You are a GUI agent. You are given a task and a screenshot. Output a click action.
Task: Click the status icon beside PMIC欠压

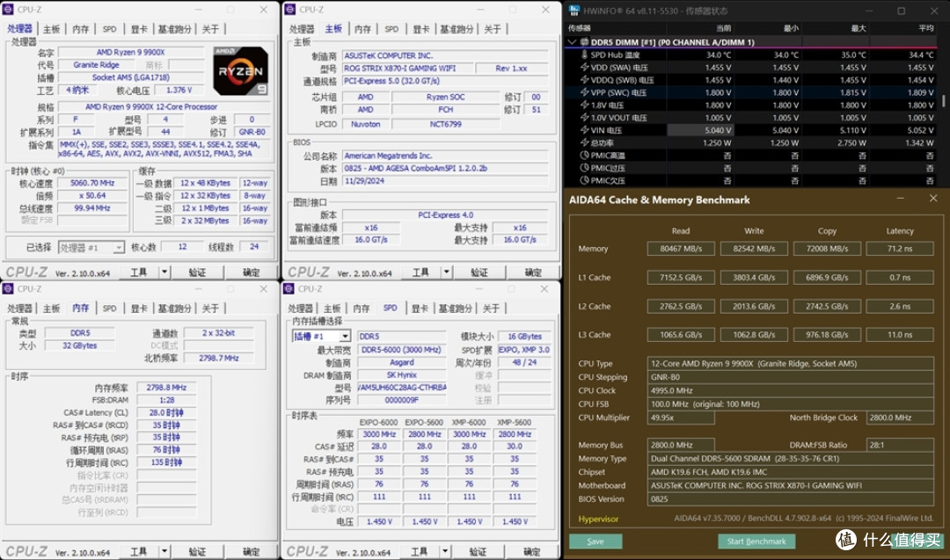(585, 180)
